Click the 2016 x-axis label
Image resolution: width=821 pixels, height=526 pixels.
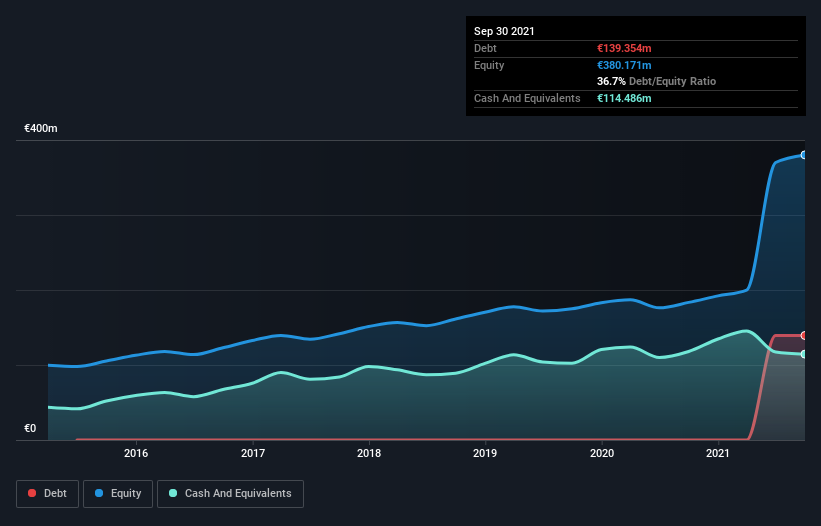click(136, 453)
